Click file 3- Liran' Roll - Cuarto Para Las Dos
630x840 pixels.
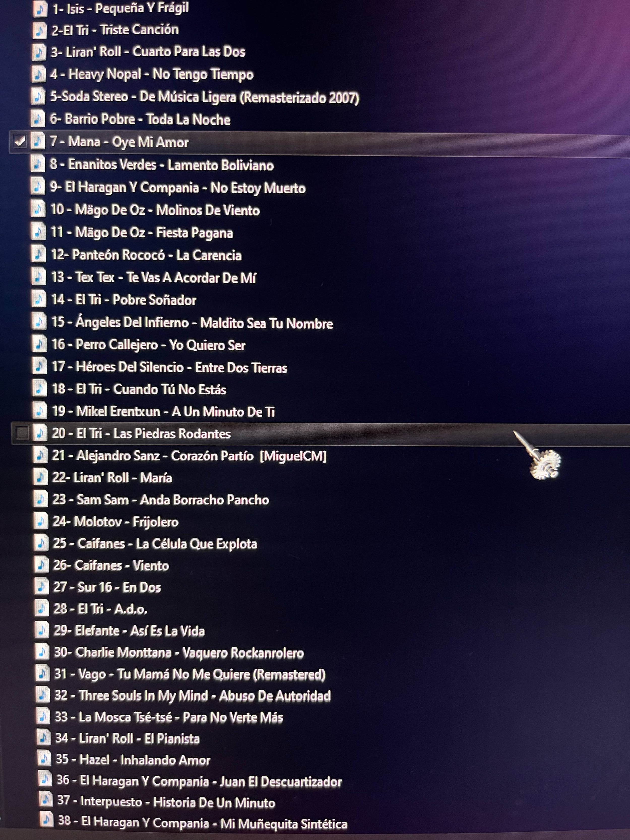(x=148, y=52)
